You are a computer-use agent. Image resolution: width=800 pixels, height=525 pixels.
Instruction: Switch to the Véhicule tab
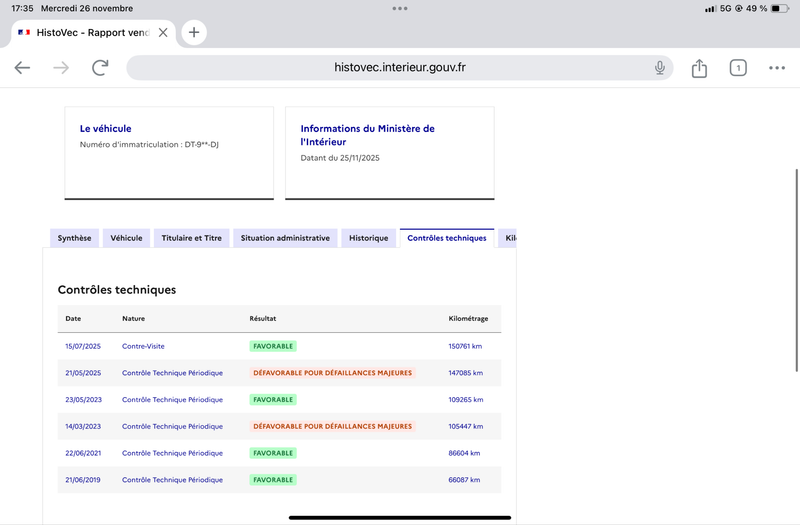point(126,238)
